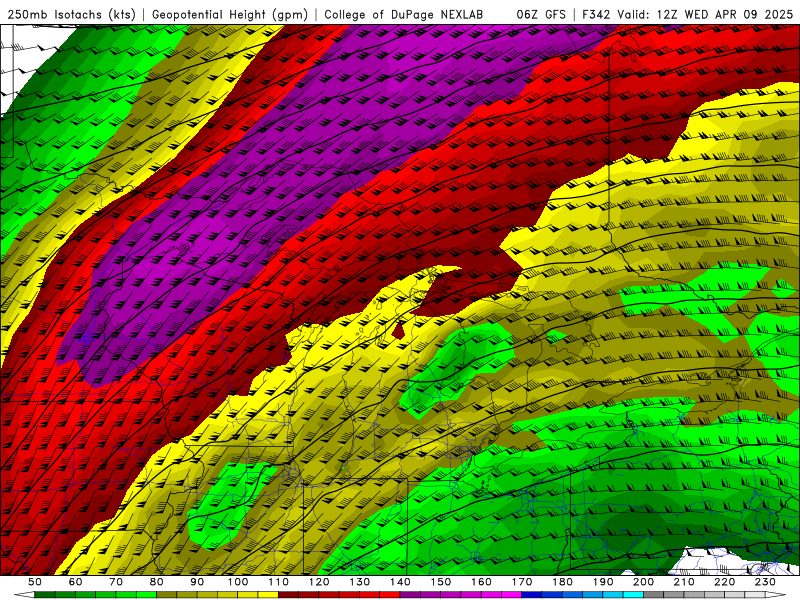Select the 100 value on the color scale

pos(238,582)
